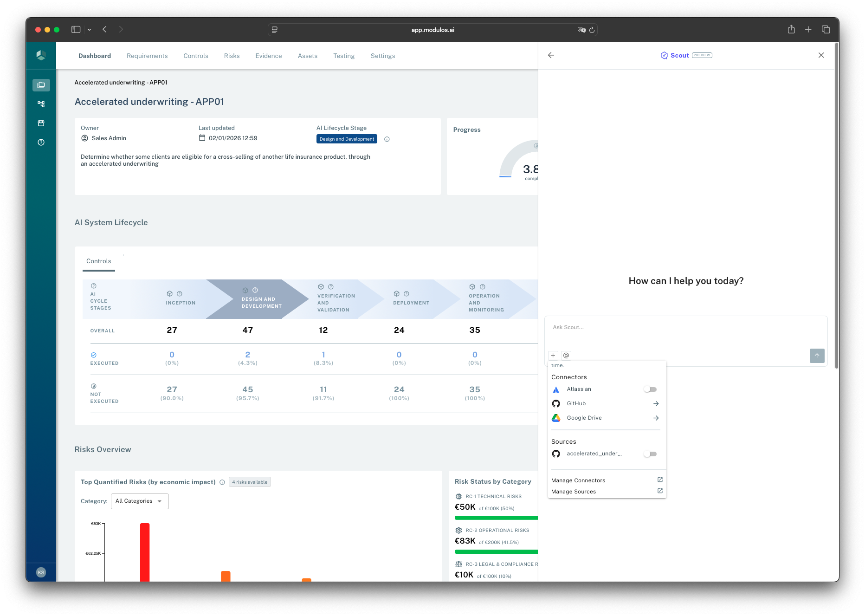Click the back arrow in Scout panel

pos(551,55)
